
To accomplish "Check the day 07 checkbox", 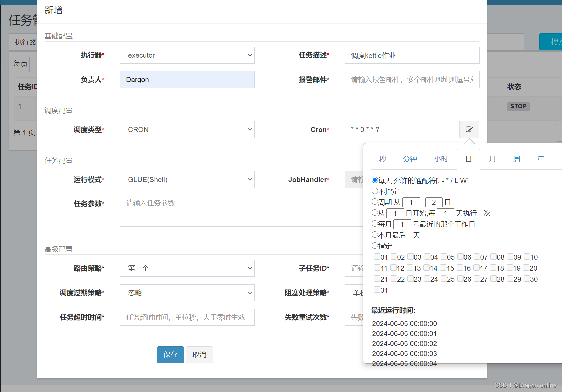I will pyautogui.click(x=477, y=257).
